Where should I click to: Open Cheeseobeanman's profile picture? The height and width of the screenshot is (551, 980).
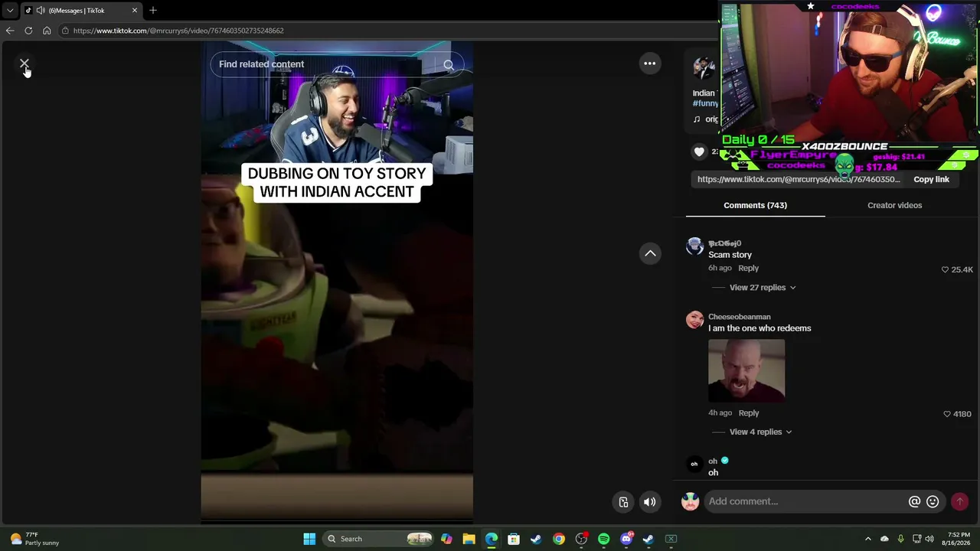pyautogui.click(x=694, y=320)
